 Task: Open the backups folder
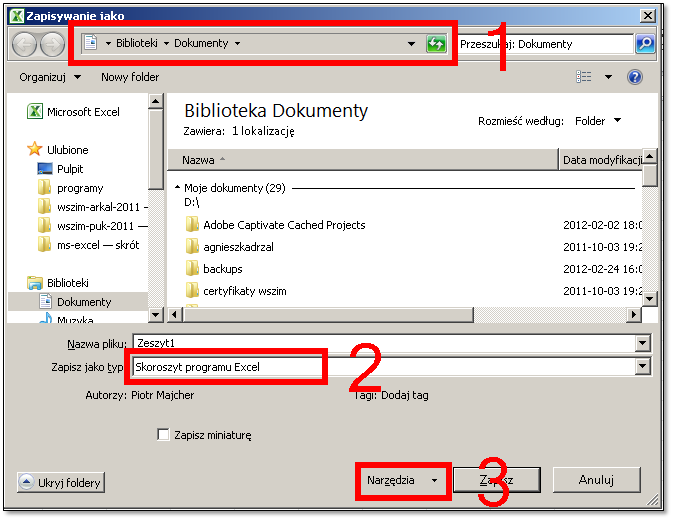pos(222,269)
